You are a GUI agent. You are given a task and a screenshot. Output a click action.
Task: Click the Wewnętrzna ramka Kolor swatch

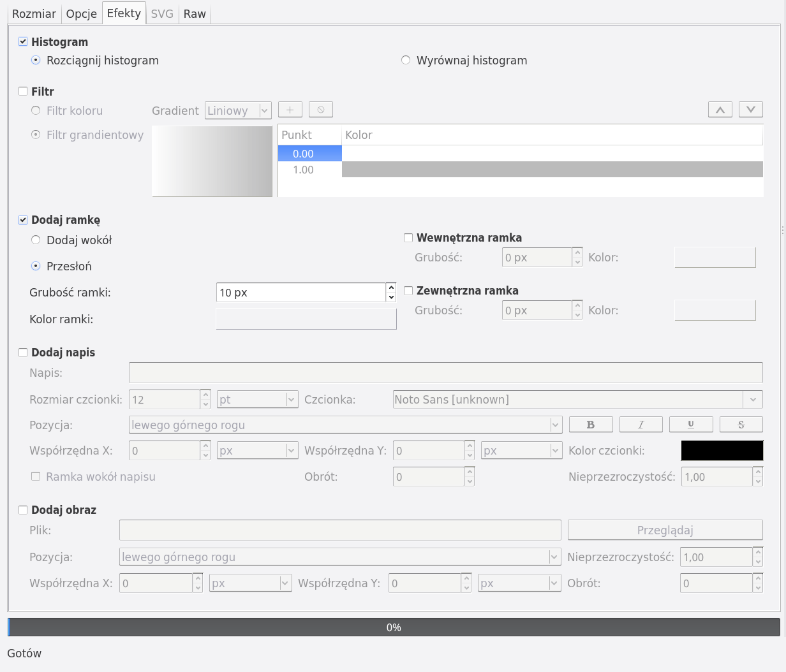coord(715,258)
